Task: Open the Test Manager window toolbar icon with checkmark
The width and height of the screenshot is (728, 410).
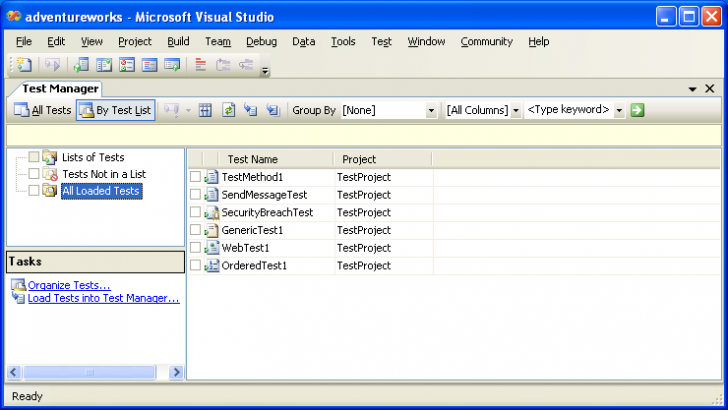Action: tap(104, 65)
